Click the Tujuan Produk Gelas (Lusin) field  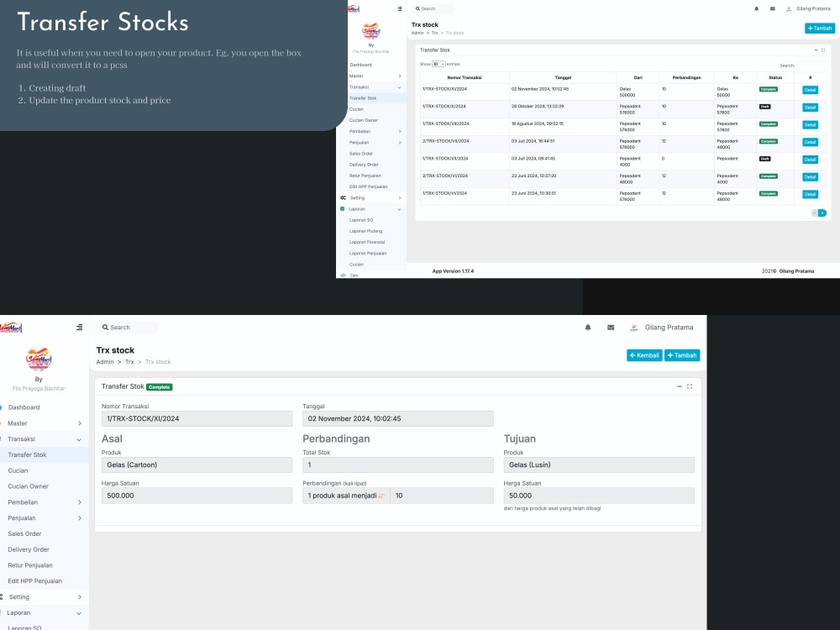point(599,465)
